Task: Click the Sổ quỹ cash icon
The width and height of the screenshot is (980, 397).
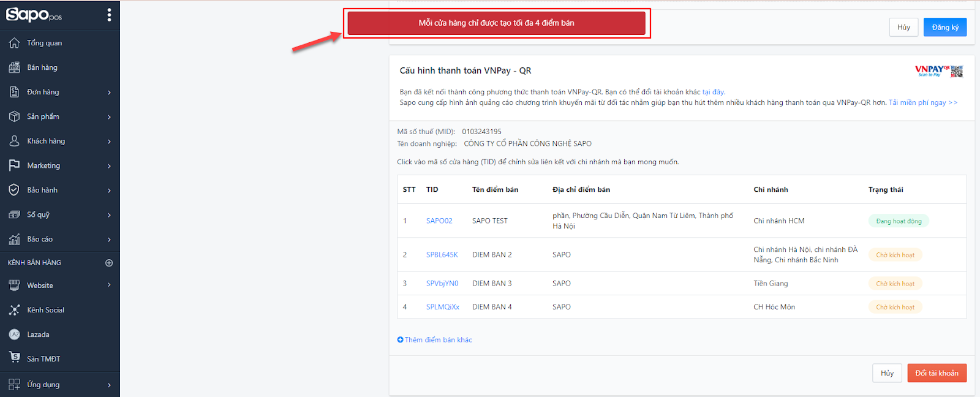Action: click(14, 214)
